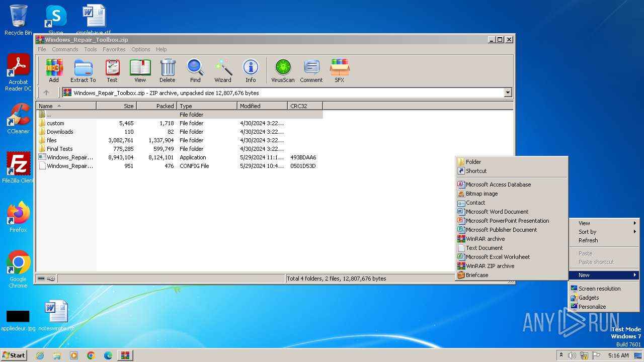Create an SFX self-extracting archive
The height and width of the screenshot is (362, 644).
pyautogui.click(x=340, y=71)
